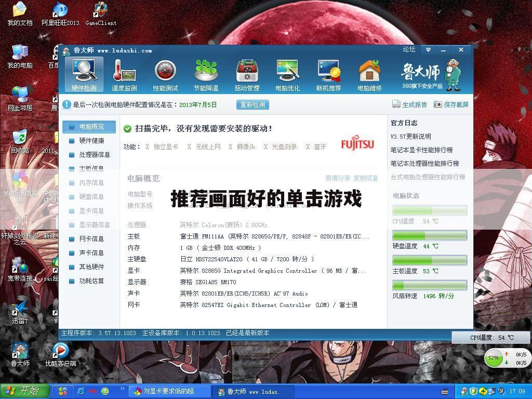Open 优酷客户端 desktop icon
The height and width of the screenshot is (399, 532).
tap(60, 354)
